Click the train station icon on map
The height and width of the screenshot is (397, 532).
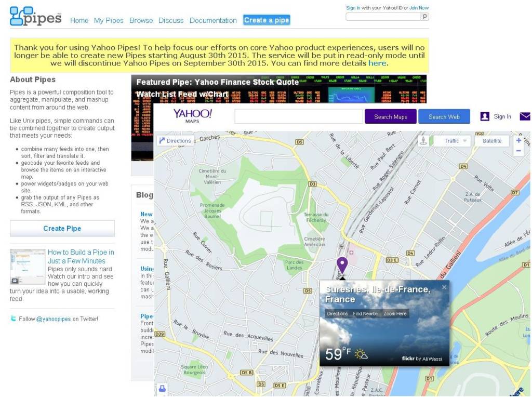[342, 246]
